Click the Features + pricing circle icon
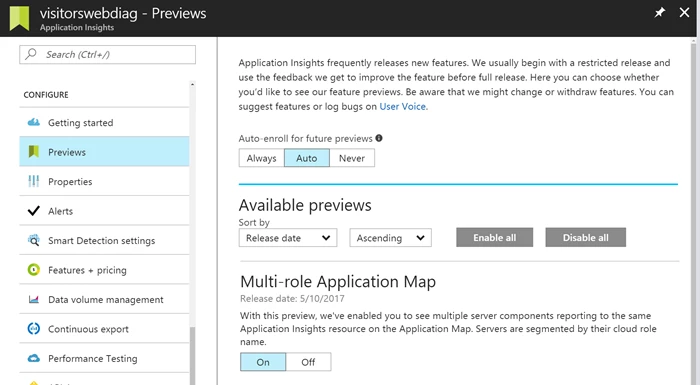 click(x=33, y=270)
